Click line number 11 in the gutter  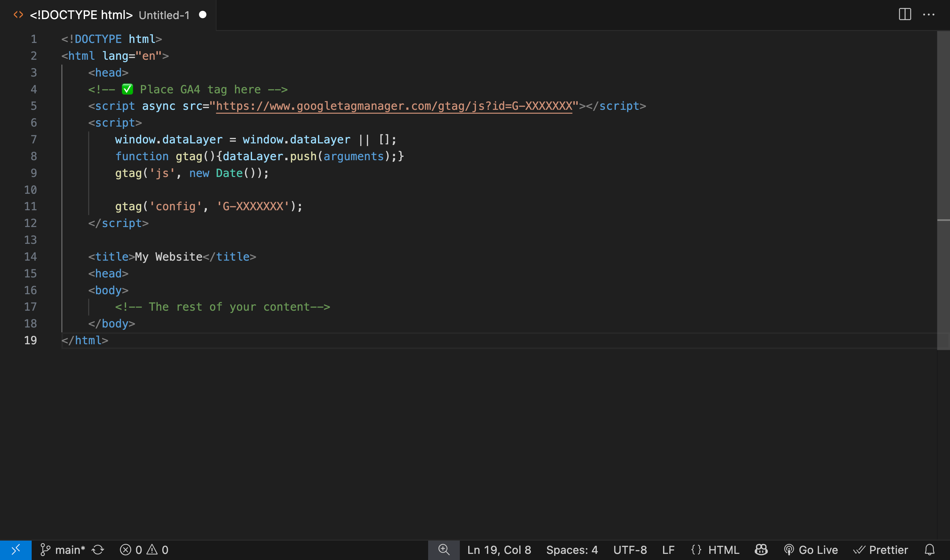click(31, 206)
